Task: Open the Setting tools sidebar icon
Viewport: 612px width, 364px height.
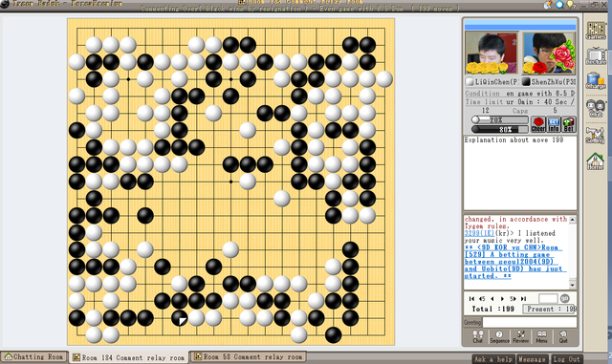Action: tap(595, 135)
